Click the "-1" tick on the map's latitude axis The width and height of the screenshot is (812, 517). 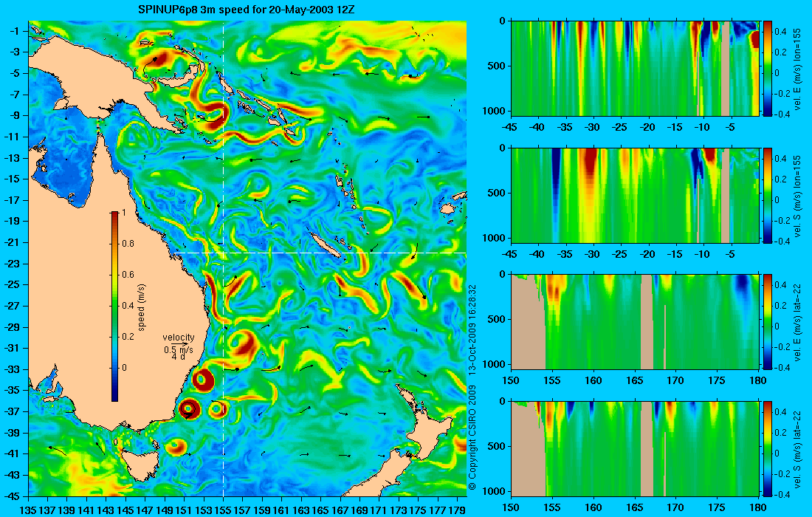point(14,30)
